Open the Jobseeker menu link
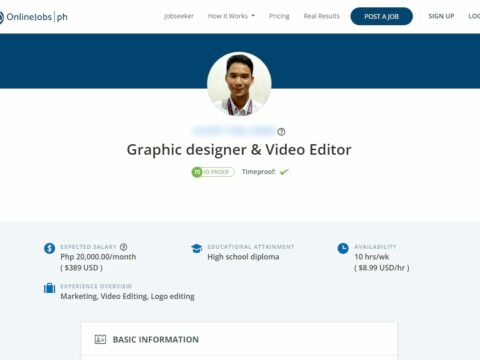 click(179, 16)
